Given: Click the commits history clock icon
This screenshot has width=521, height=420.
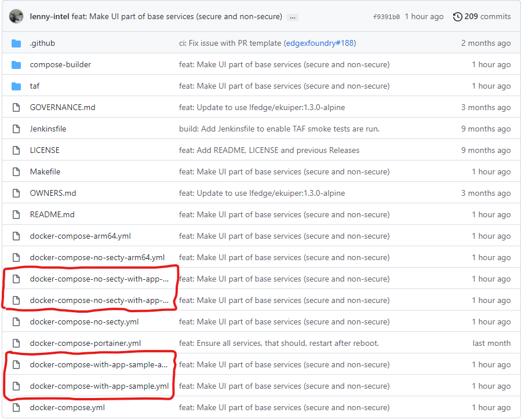Looking at the screenshot, I should 458,17.
